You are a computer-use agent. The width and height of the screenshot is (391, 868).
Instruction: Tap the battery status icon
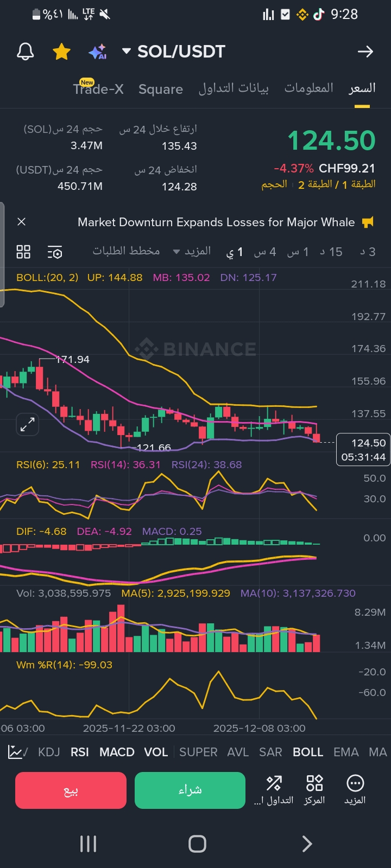(x=36, y=15)
